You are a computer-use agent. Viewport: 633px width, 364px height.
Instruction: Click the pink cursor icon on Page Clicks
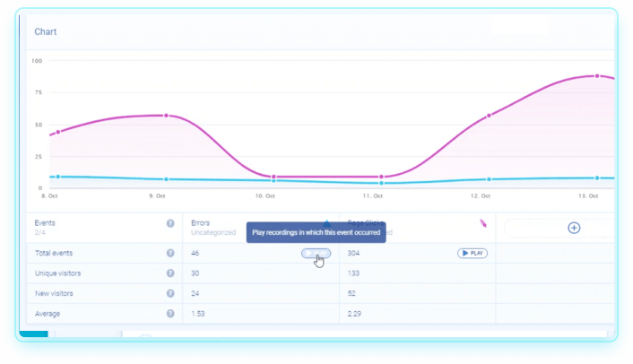(483, 223)
